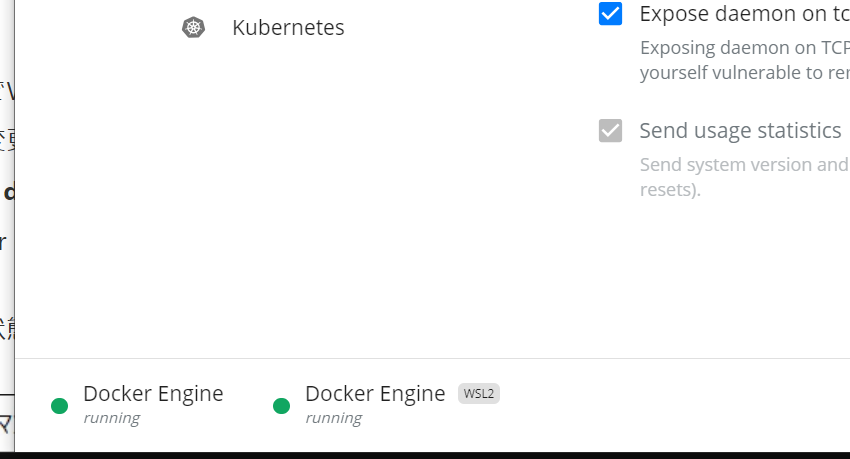Image resolution: width=850 pixels, height=459 pixels.
Task: Click the Kubernetes helm wheel icon
Action: tap(194, 27)
